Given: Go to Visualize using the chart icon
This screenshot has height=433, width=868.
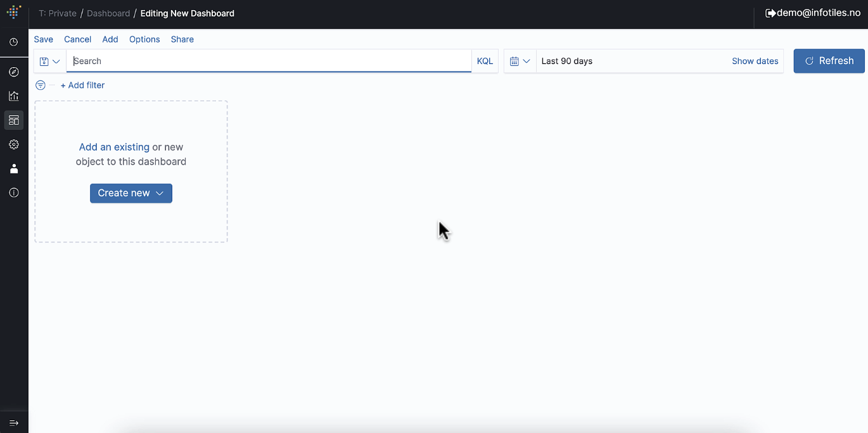Looking at the screenshot, I should coord(14,96).
